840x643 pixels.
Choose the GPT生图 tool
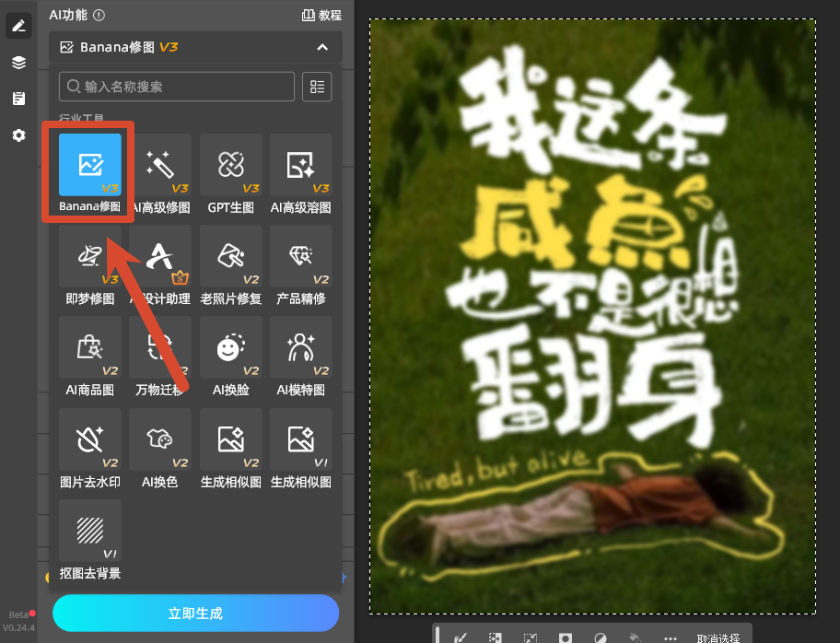(231, 165)
